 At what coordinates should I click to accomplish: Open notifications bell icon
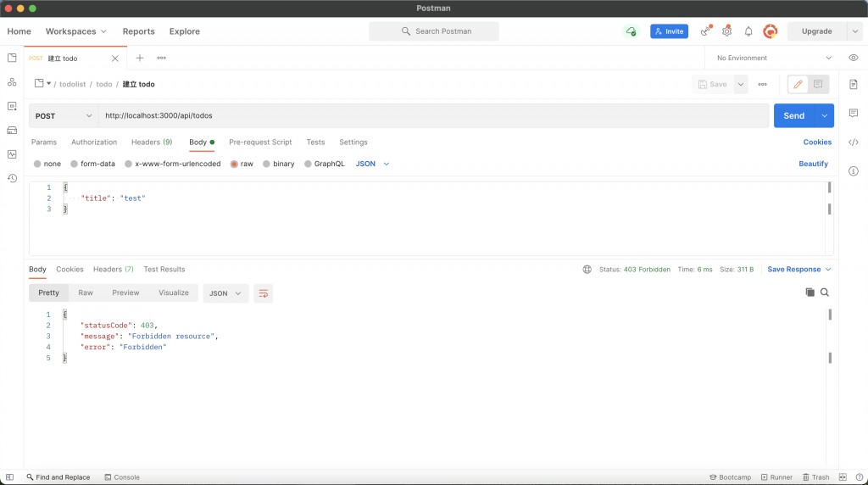[x=748, y=31]
